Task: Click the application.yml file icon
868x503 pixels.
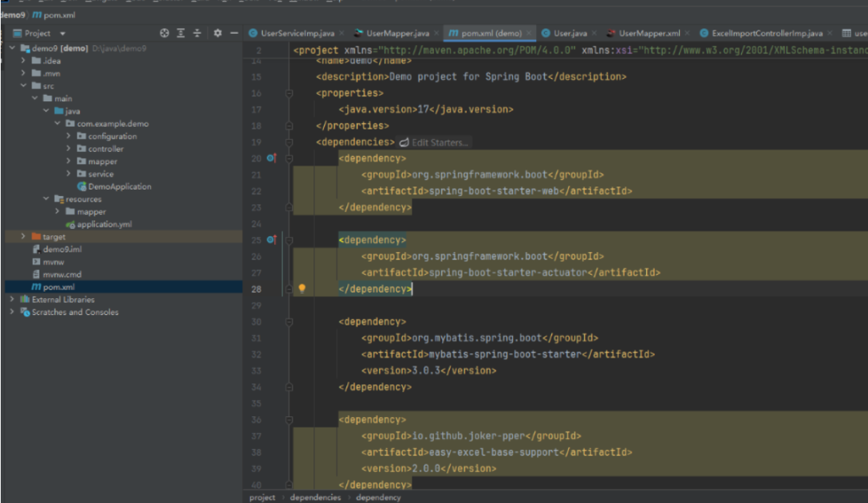Action: tap(70, 224)
